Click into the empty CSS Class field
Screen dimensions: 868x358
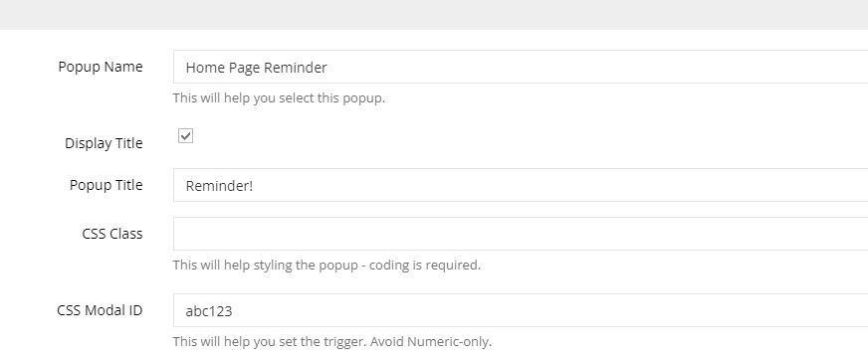click(x=521, y=234)
